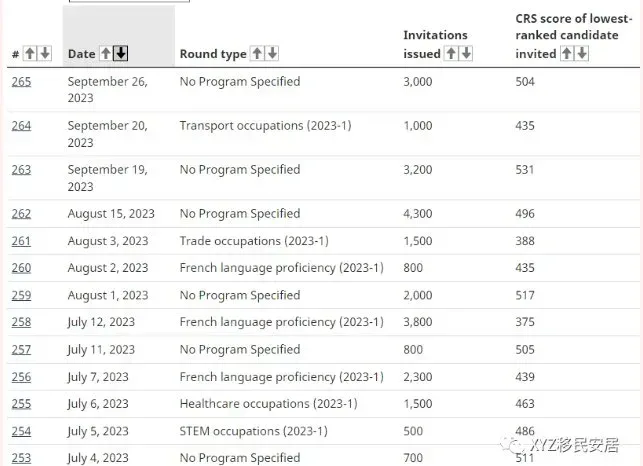Sort CRS score column descending arrow
The image size is (643, 466).
tap(582, 53)
